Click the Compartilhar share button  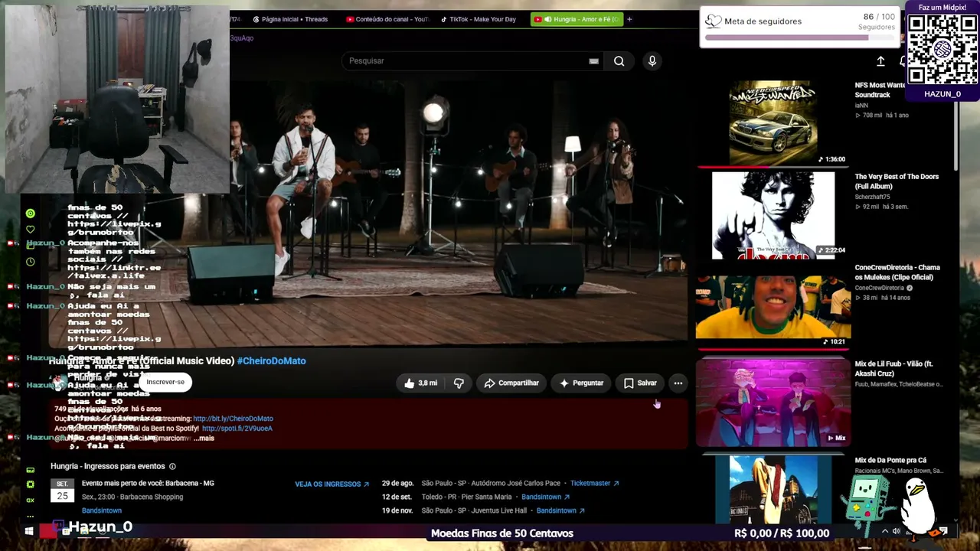pyautogui.click(x=511, y=383)
